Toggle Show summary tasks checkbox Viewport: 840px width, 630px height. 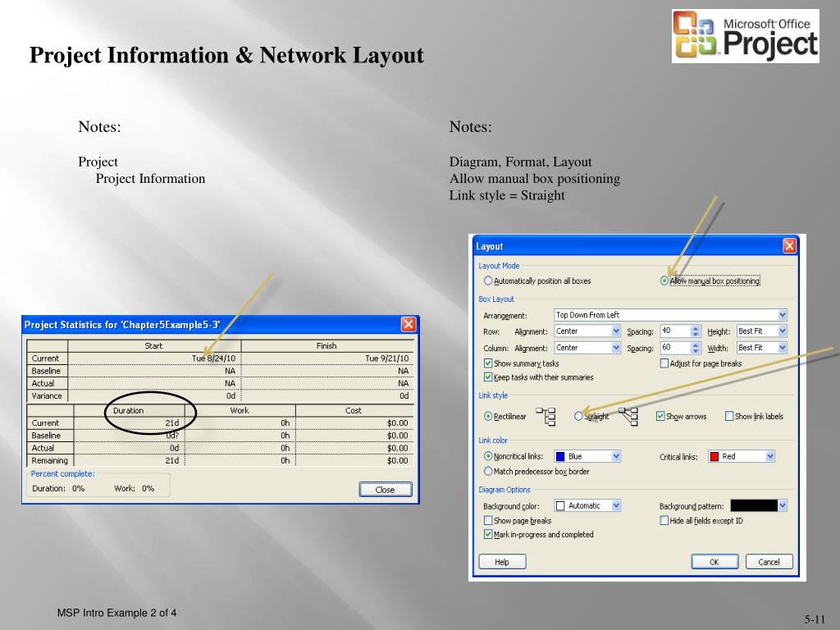pos(488,363)
